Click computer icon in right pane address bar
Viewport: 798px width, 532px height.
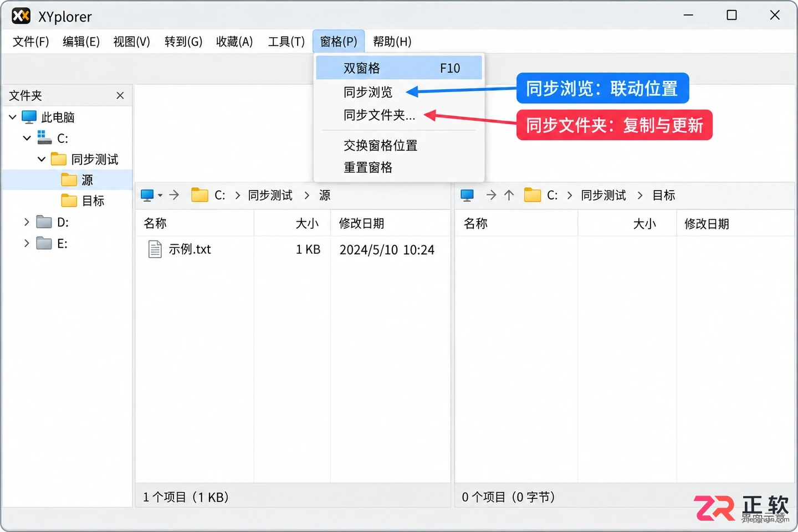(x=467, y=195)
